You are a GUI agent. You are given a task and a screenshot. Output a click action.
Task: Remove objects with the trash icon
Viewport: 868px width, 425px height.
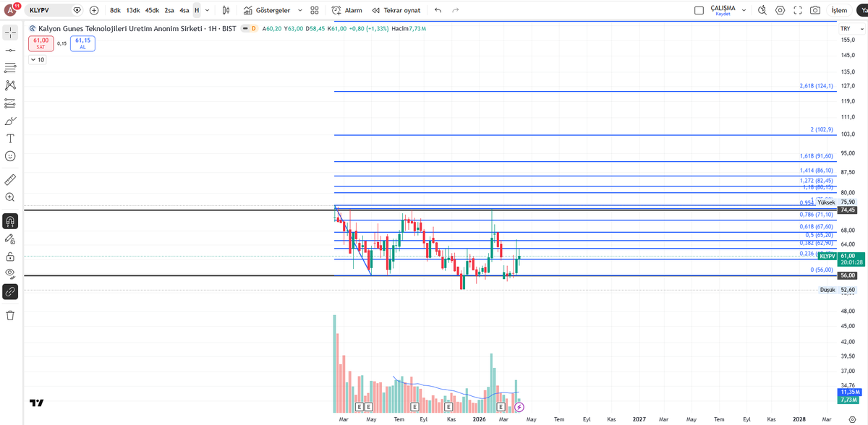[11, 315]
